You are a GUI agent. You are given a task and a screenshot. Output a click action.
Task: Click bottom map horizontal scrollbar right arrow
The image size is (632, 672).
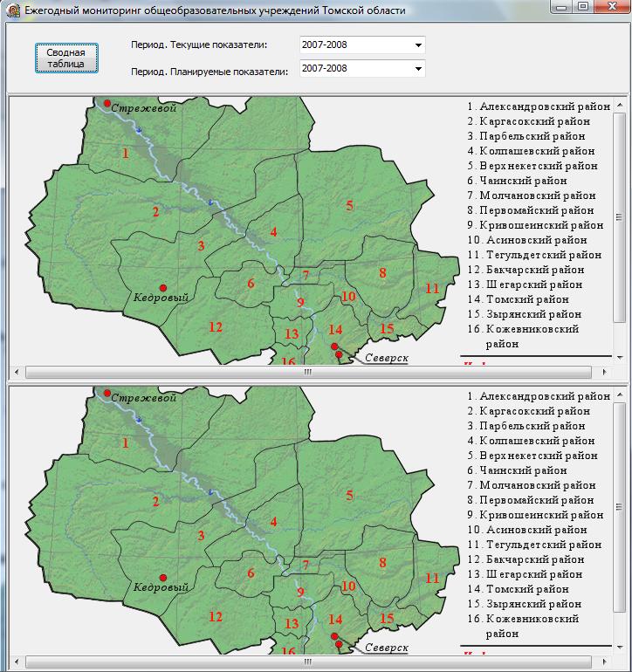pyautogui.click(x=604, y=662)
